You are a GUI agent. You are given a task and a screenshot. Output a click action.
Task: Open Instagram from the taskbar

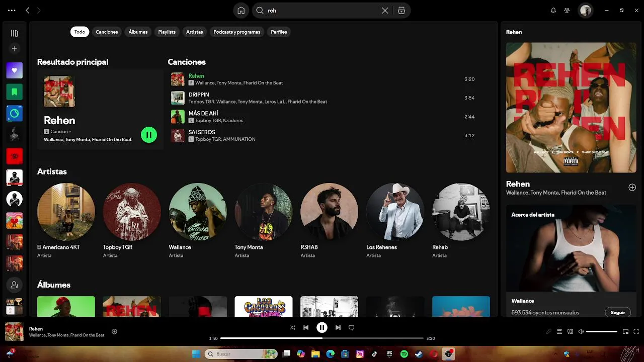click(x=360, y=354)
